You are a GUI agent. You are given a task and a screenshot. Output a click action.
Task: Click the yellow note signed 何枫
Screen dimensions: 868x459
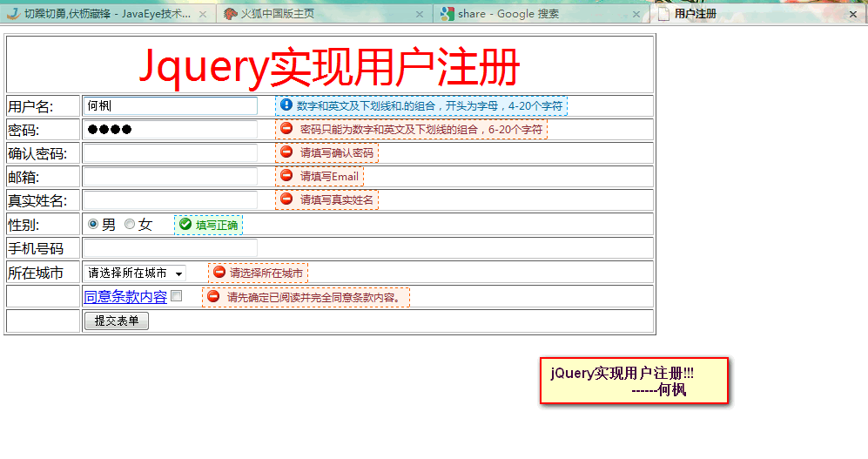[634, 381]
